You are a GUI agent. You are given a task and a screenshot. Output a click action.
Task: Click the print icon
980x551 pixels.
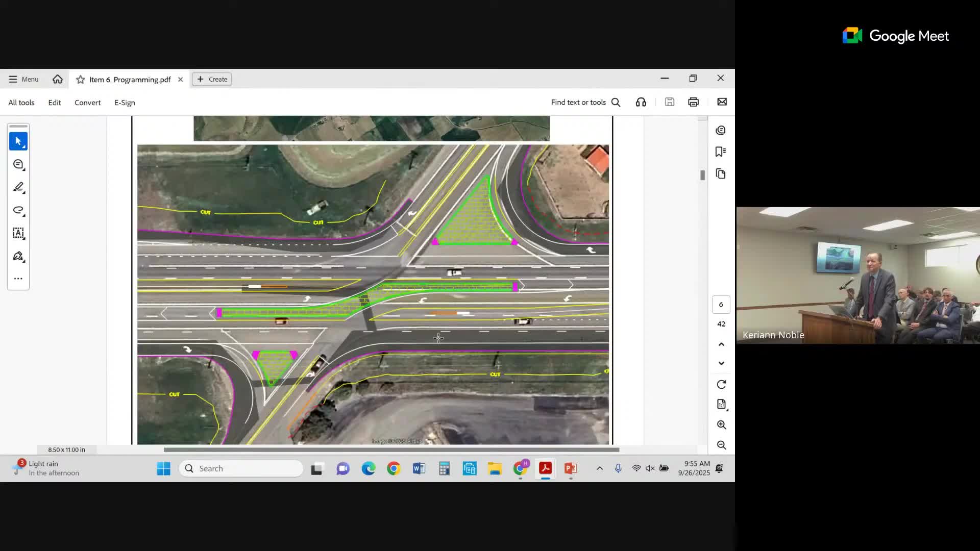pyautogui.click(x=693, y=102)
